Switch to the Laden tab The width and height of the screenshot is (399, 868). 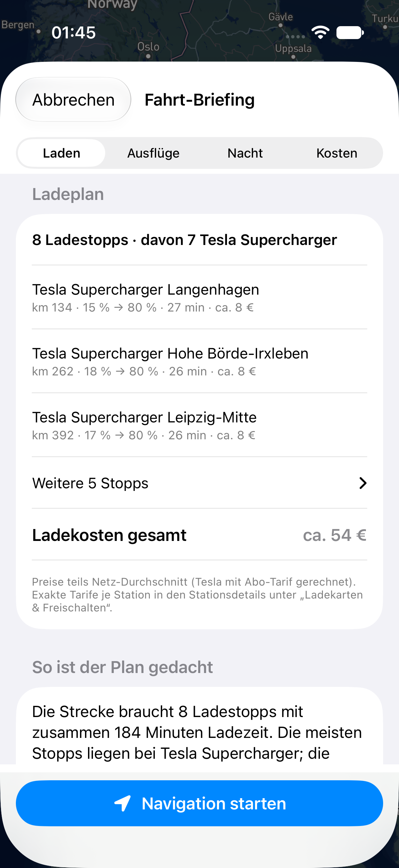coord(62,153)
